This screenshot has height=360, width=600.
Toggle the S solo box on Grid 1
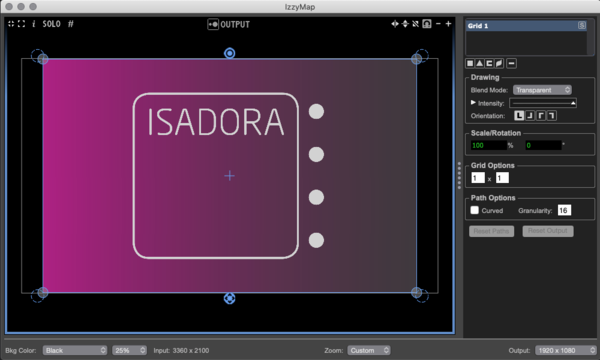[582, 26]
